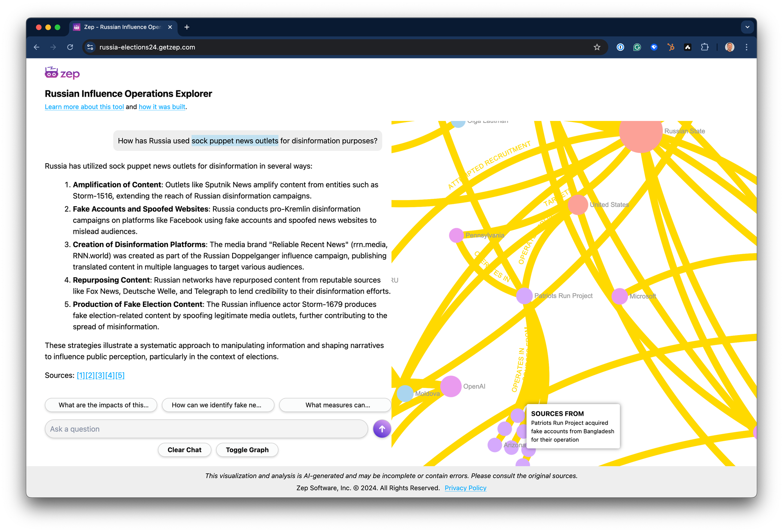The height and width of the screenshot is (532, 783).
Task: Toggle Graph visibility button
Action: click(x=247, y=450)
